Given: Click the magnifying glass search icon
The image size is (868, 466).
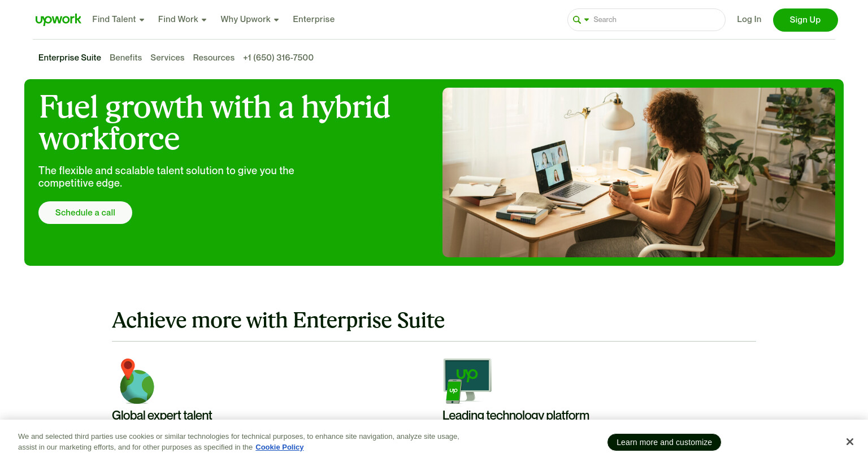Looking at the screenshot, I should (576, 20).
